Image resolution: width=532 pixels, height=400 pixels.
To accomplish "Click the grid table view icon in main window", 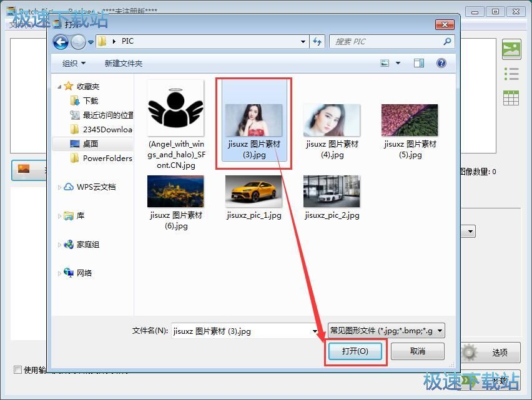I will tap(511, 98).
